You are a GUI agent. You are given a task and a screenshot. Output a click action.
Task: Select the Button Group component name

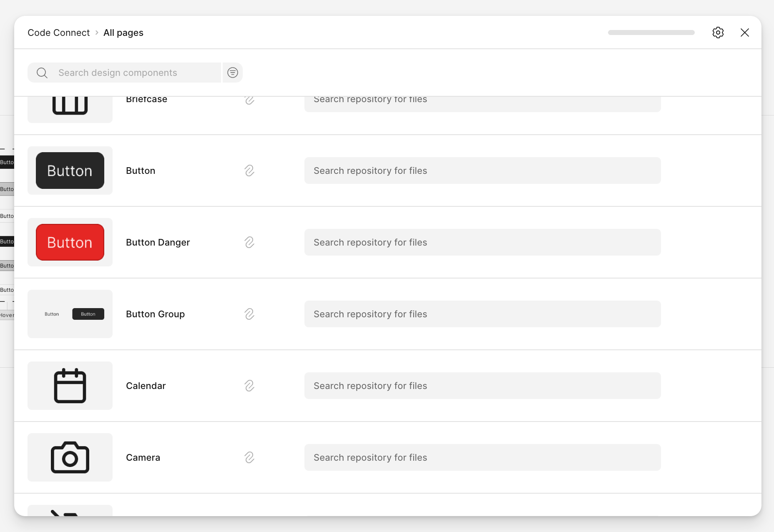tap(155, 314)
